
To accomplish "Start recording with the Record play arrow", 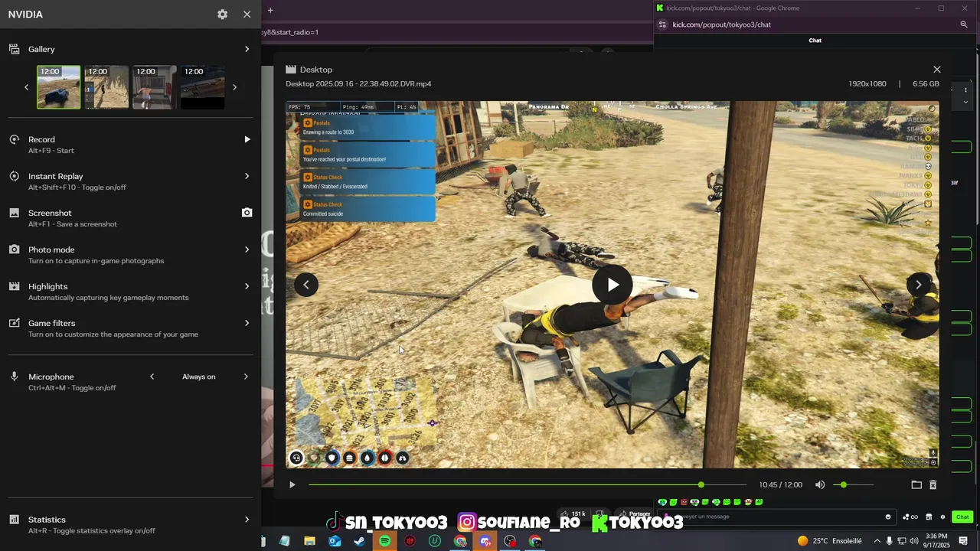I will pyautogui.click(x=247, y=139).
